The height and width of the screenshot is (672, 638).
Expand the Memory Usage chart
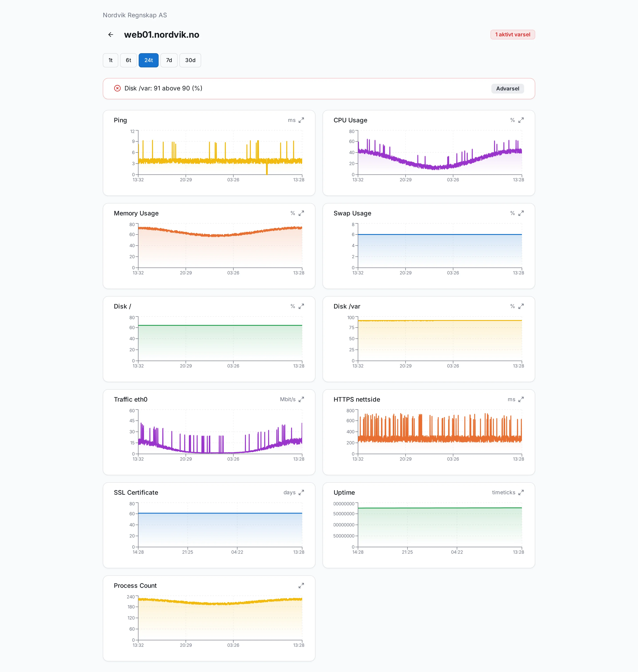coord(301,213)
